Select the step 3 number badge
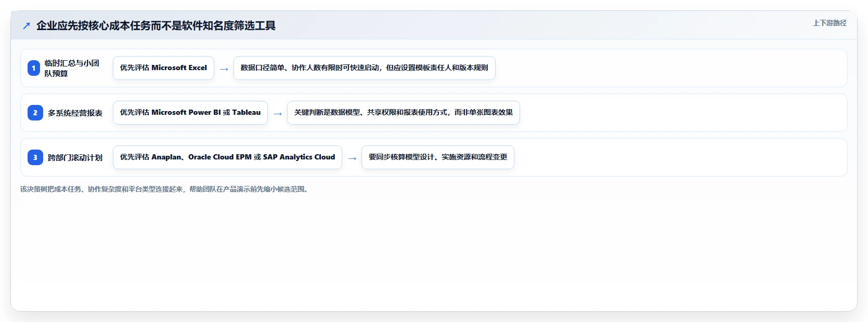This screenshot has width=868, height=322. [x=35, y=157]
